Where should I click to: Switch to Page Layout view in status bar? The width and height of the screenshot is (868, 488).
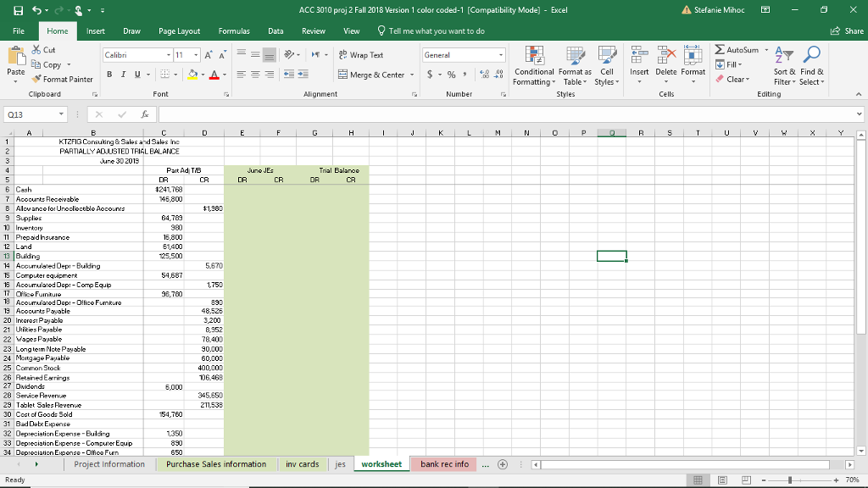point(722,480)
